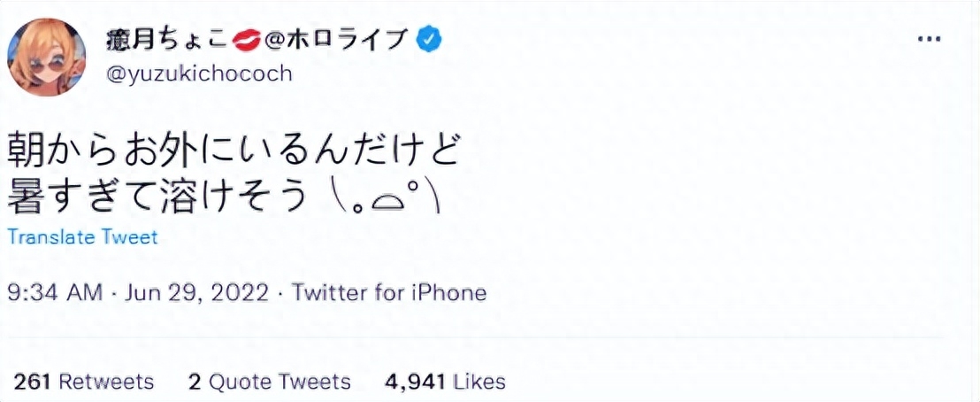Click the kaomoji face ending the tweet

(x=384, y=197)
